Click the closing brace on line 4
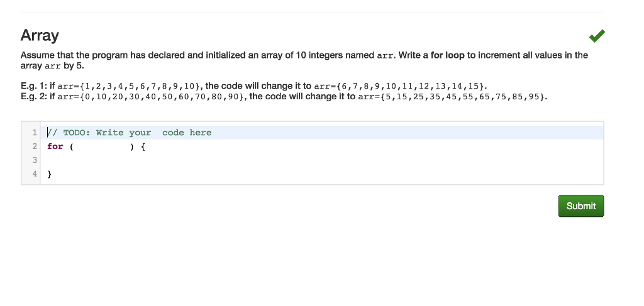Viewport: 644px width, 306px height. tap(49, 174)
